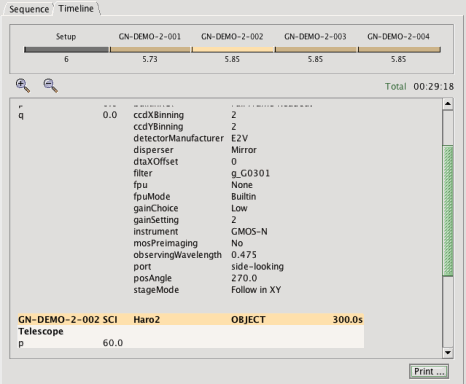466x384 pixels.
Task: Click the ccdYBinning parameter name
Action: 158,127
